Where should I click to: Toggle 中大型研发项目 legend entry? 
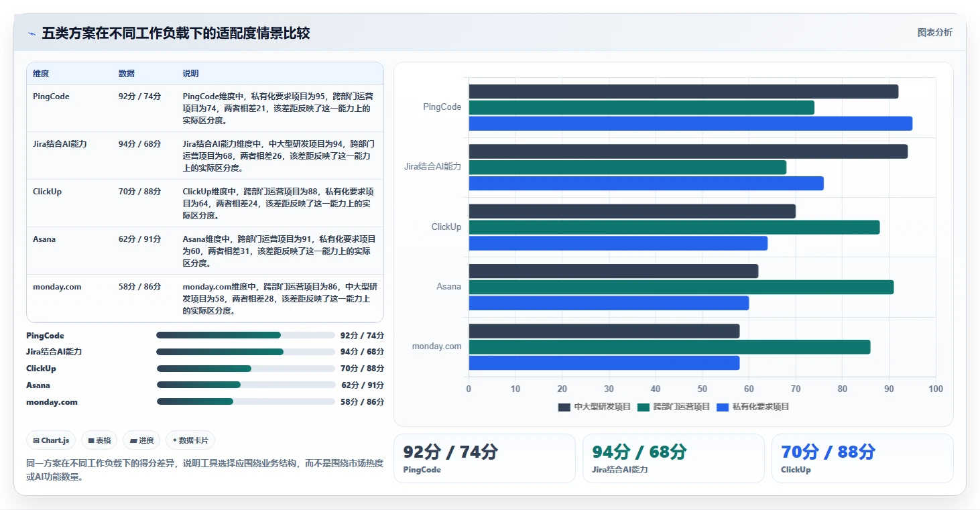pyautogui.click(x=594, y=407)
